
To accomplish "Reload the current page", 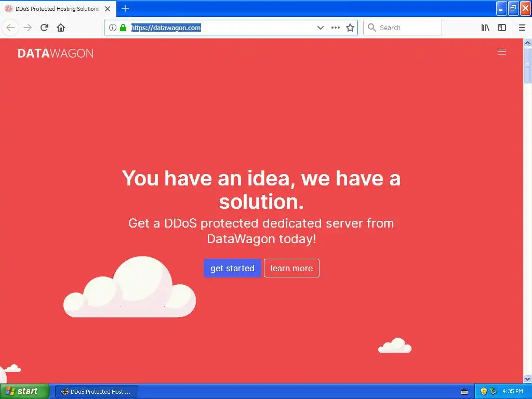I will [x=44, y=28].
